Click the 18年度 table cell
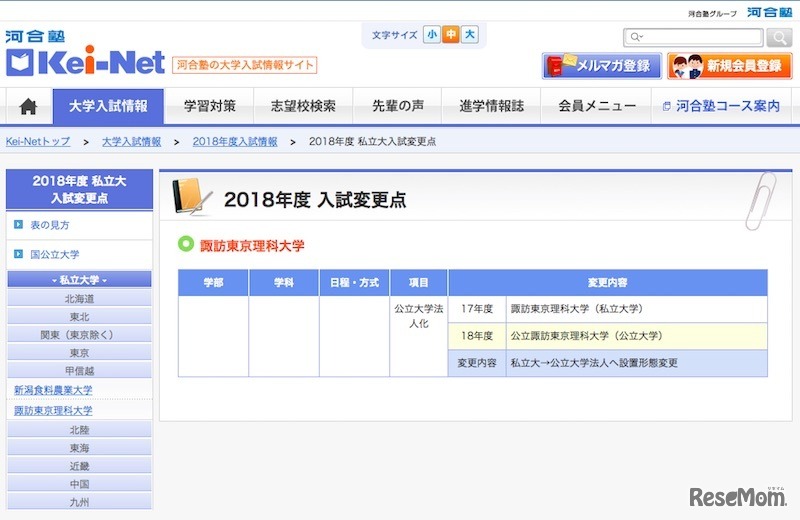This screenshot has height=520, width=800. pos(477,336)
